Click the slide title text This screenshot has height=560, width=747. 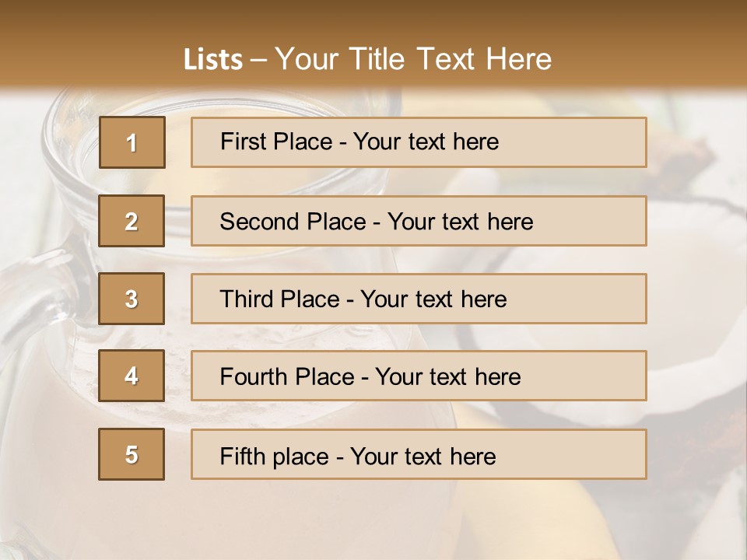(x=368, y=59)
